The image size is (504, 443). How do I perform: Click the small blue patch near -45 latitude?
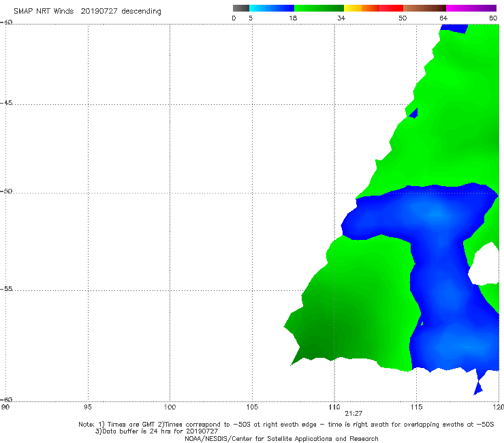click(x=413, y=113)
